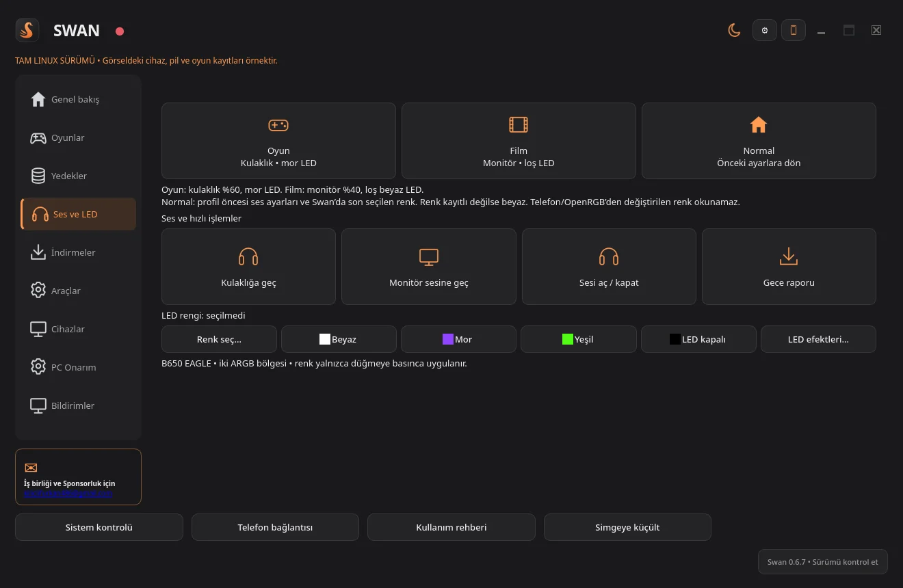The height and width of the screenshot is (588, 903).
Task: Toggle Sesi aç / kapat
Action: tap(609, 267)
